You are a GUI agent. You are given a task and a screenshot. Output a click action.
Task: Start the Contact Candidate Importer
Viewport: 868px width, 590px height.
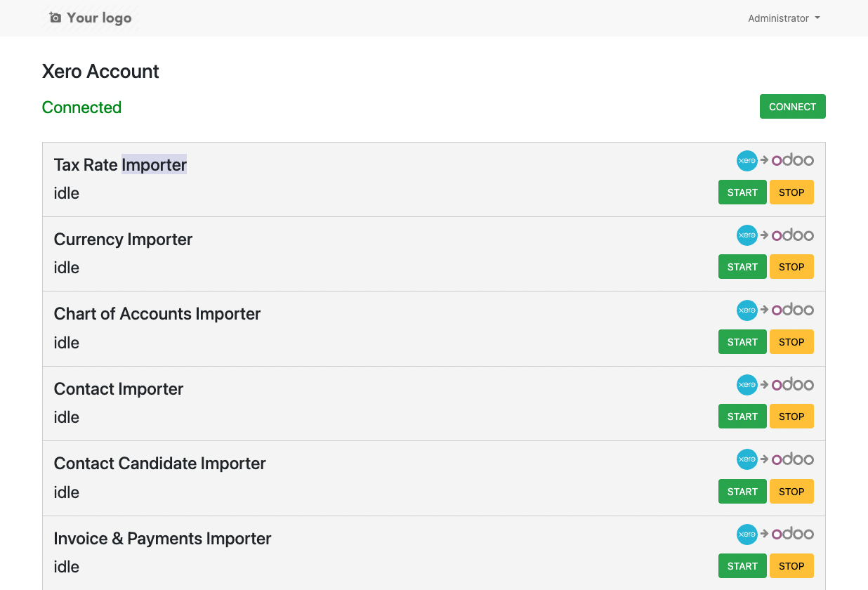742,492
